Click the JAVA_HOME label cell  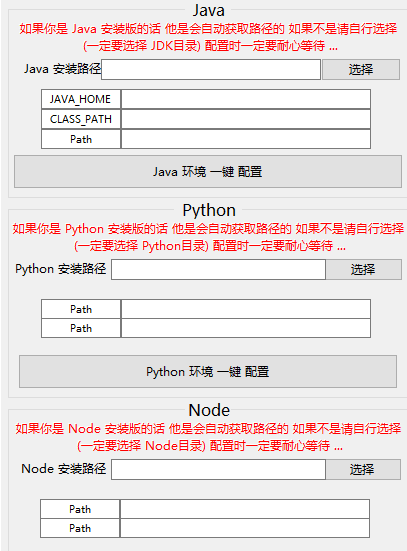pyautogui.click(x=81, y=99)
